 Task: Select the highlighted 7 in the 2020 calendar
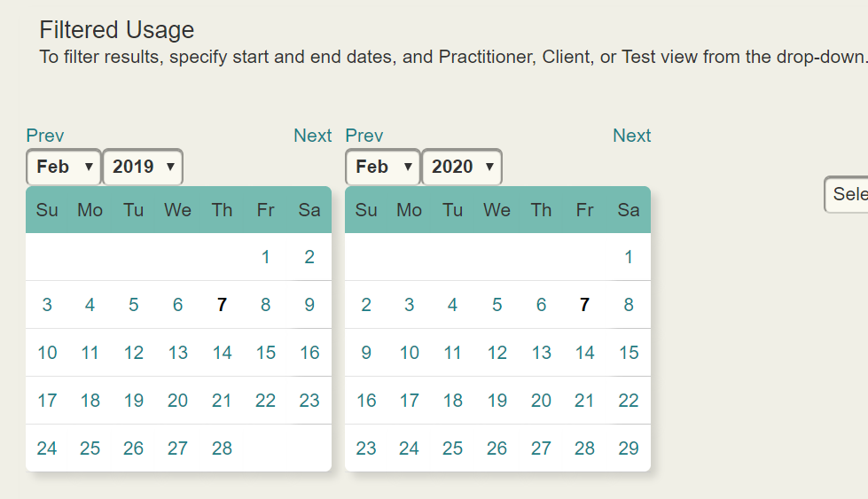click(x=584, y=305)
